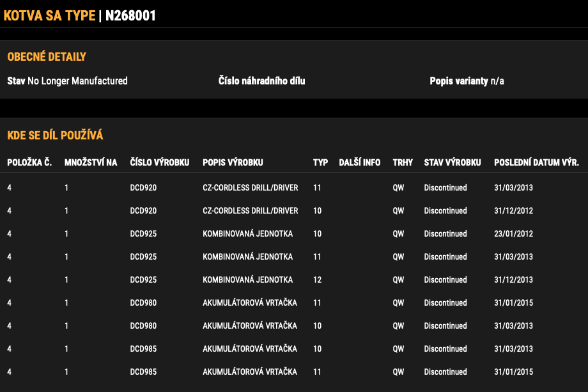The image size is (588, 392).
Task: Click the TRHY column header
Action: (403, 162)
